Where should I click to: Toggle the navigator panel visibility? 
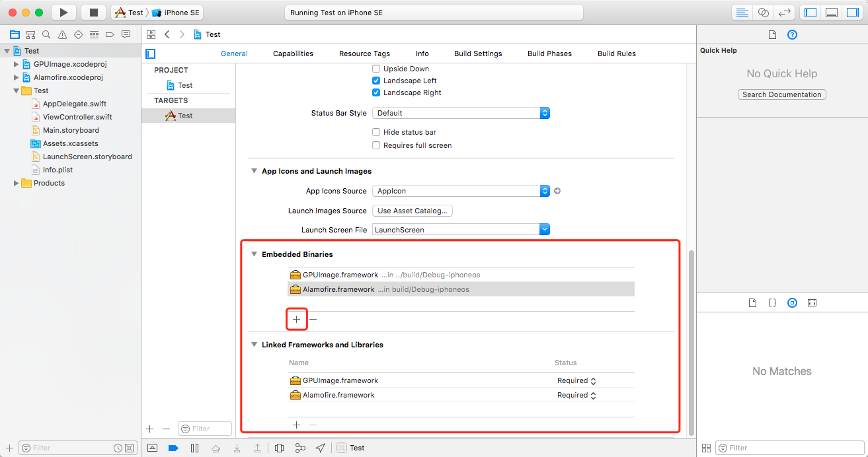(x=810, y=13)
